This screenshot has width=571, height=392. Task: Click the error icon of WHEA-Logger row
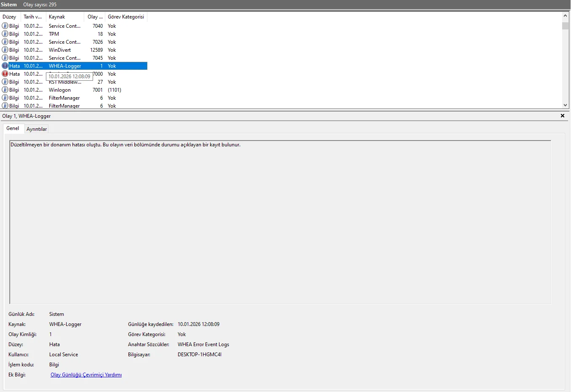(5, 66)
